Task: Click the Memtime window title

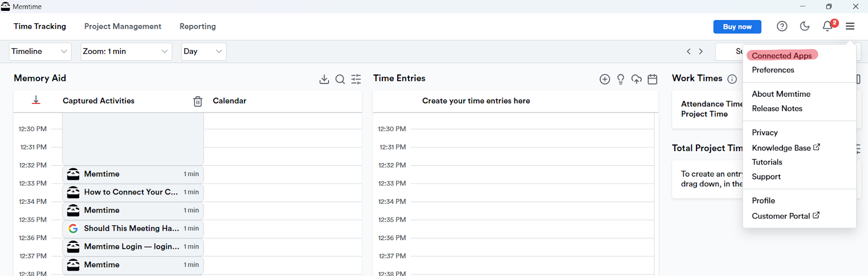Action: tap(27, 7)
